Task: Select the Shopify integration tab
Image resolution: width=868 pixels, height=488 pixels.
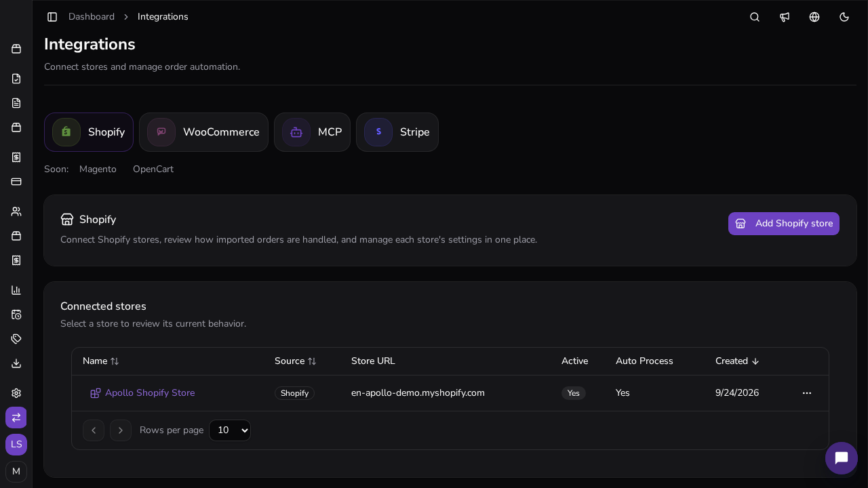Action: (89, 132)
